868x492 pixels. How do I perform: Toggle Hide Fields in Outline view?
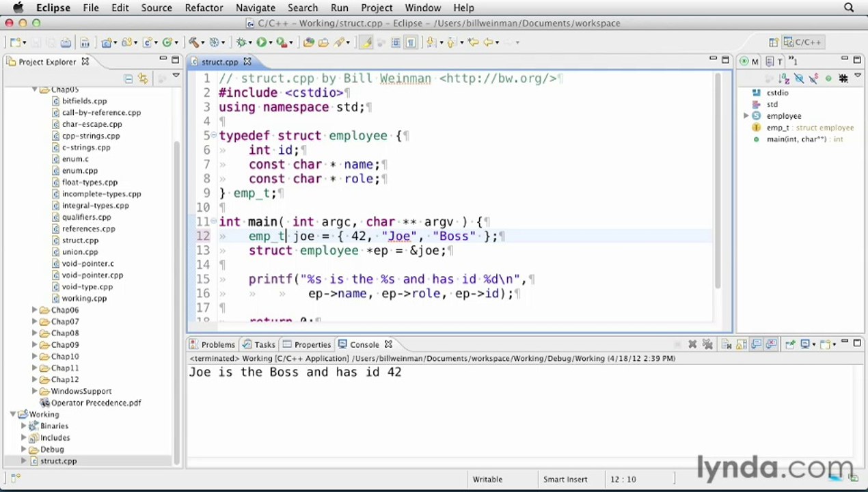click(798, 79)
